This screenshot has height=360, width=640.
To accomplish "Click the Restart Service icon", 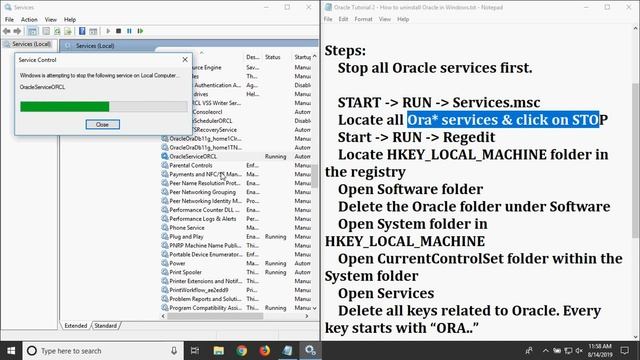I will (140, 31).
